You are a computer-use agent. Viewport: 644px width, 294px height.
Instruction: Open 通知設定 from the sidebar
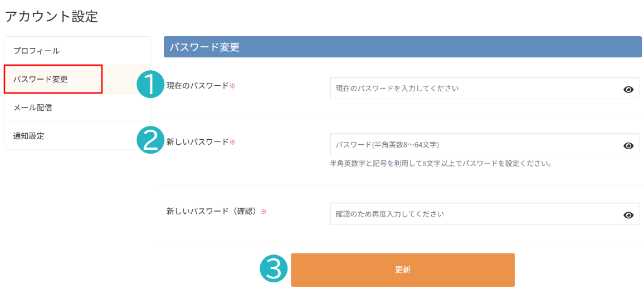(77, 136)
